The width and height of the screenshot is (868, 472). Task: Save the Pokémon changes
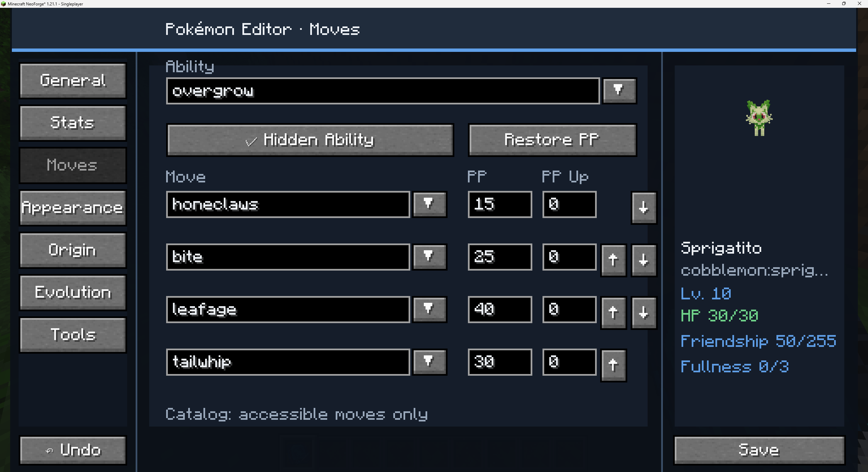[759, 450]
